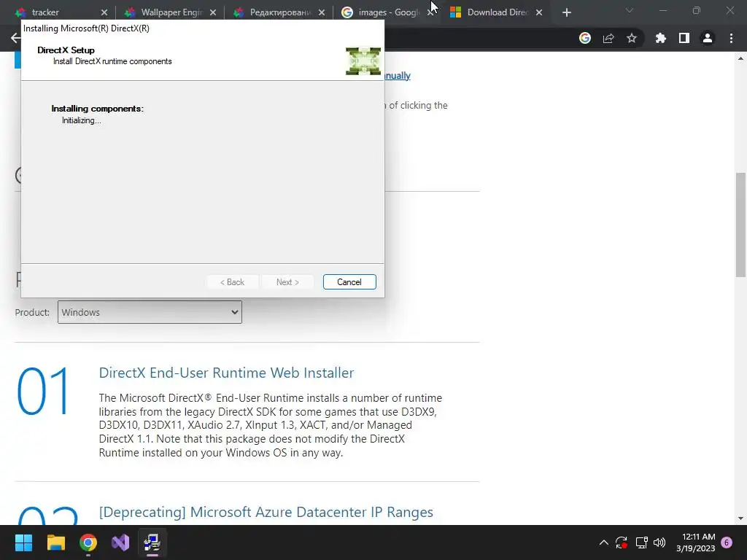This screenshot has height=560, width=747.
Task: Click the 'DirectX Setup' heading
Action: 66,50
